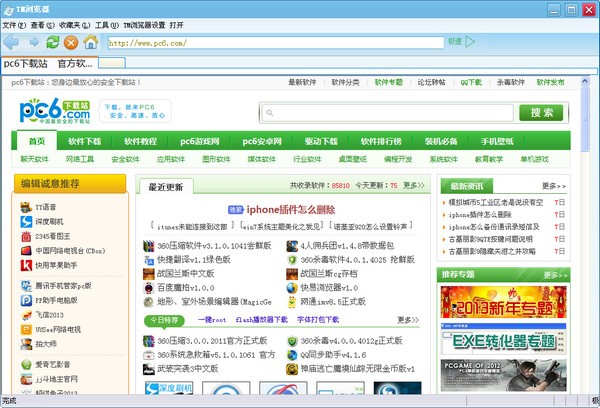Open 更多>> link in 最新资讯 panel
Screen dimensions: 600x408
click(x=554, y=186)
